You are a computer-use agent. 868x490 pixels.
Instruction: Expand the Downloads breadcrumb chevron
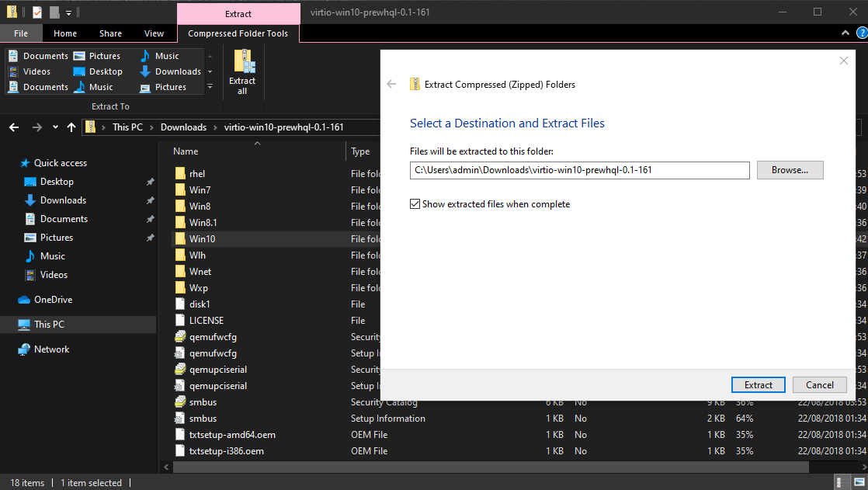215,127
